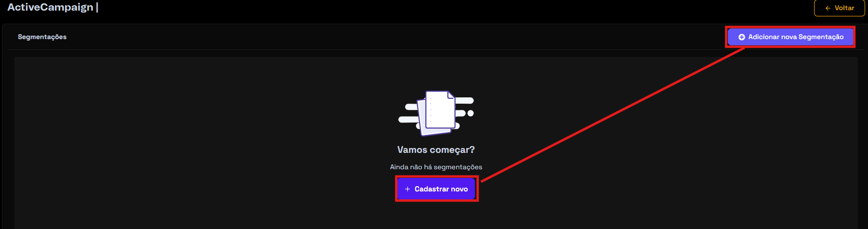Viewport: 868px width, 229px height.
Task: Click the plus icon on Cadastrar novo
Action: pos(408,189)
